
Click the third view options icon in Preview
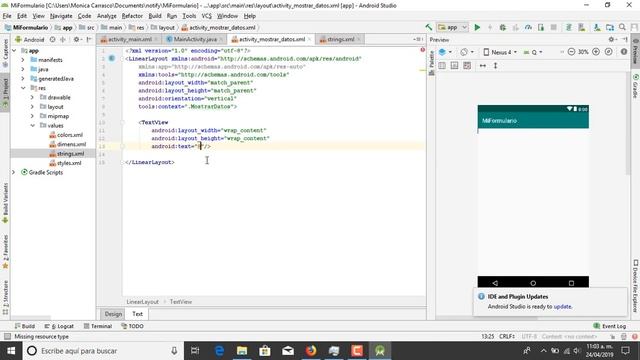[x=467, y=66]
